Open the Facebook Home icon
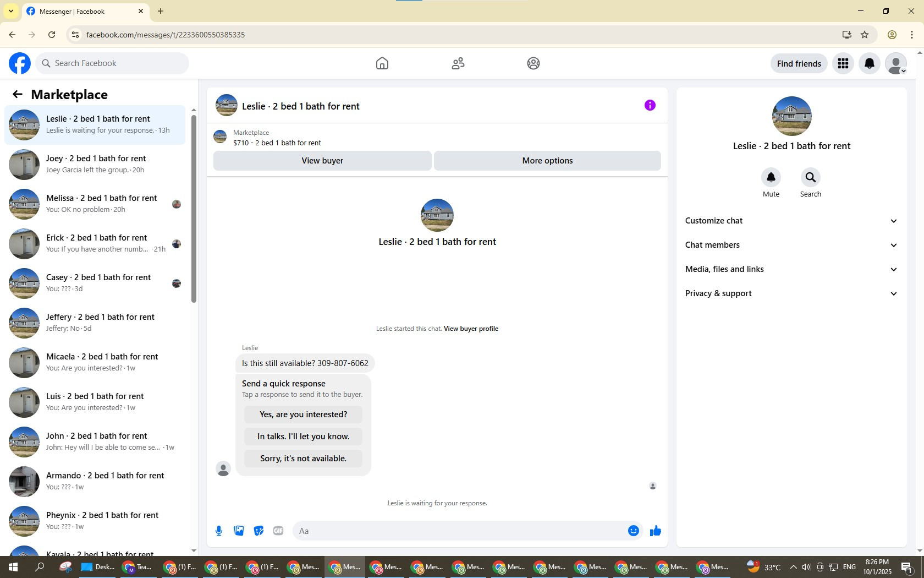Viewport: 924px width, 578px height. [x=382, y=63]
